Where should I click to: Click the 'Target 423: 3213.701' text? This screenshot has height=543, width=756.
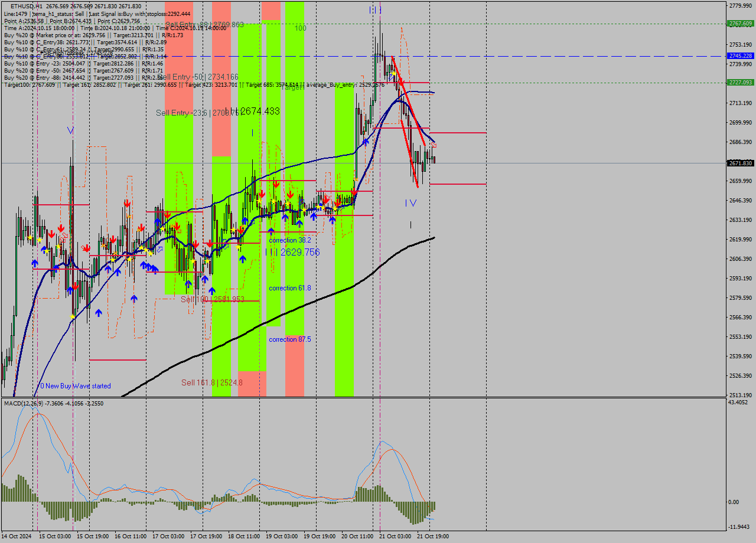pos(211,84)
